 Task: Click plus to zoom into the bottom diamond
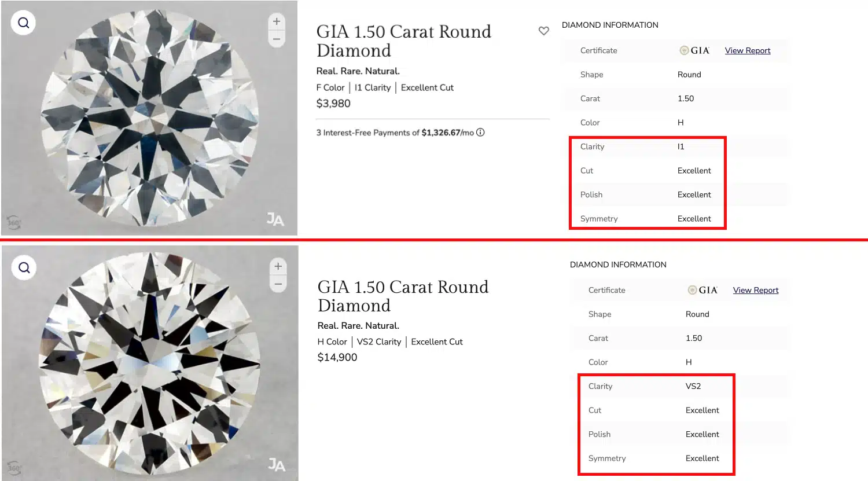click(x=278, y=266)
